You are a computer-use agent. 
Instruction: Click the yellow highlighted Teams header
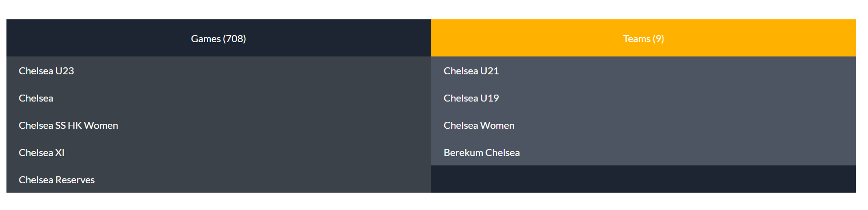(643, 38)
